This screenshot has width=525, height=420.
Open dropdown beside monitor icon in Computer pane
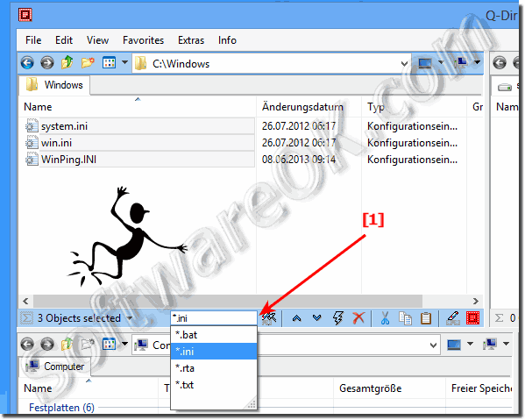(470, 344)
